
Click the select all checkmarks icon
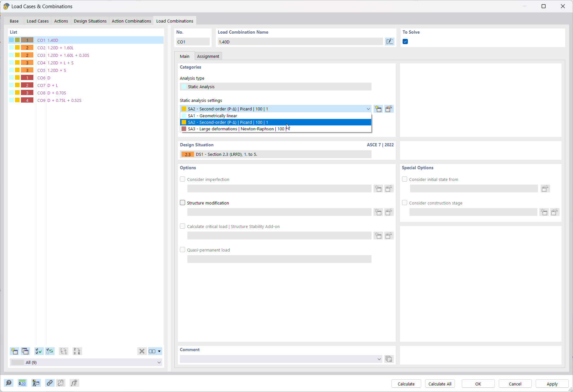[39, 351]
